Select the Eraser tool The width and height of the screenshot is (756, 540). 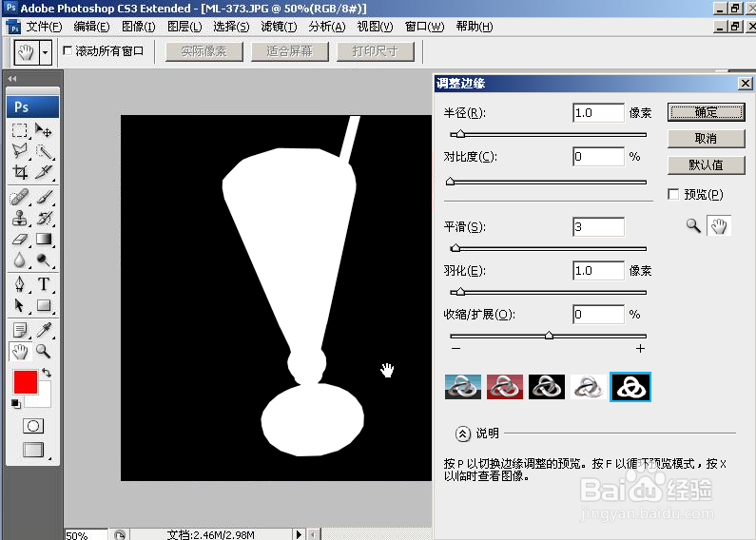(19, 240)
